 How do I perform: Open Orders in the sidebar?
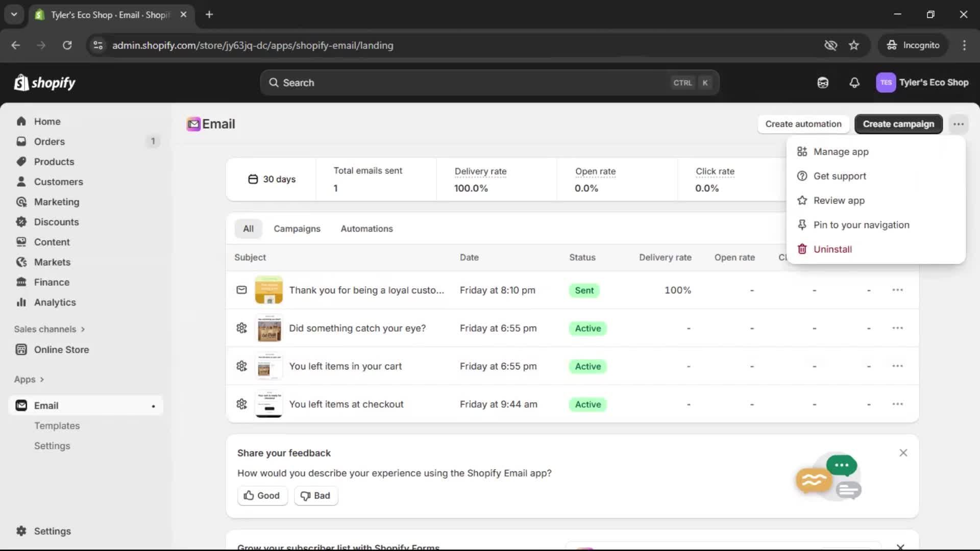click(x=49, y=141)
